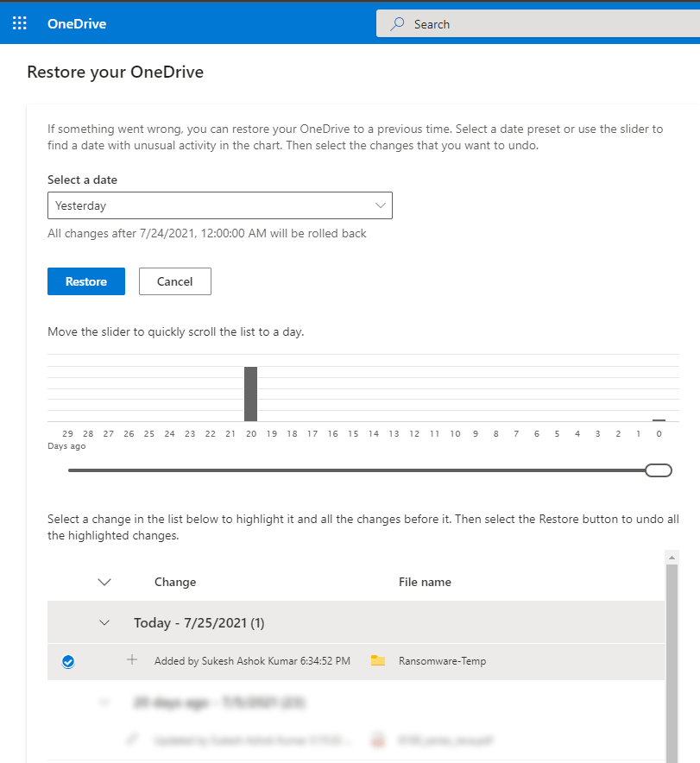Click the tall bar at day 20
This screenshot has width=700, height=763.
(x=250, y=394)
